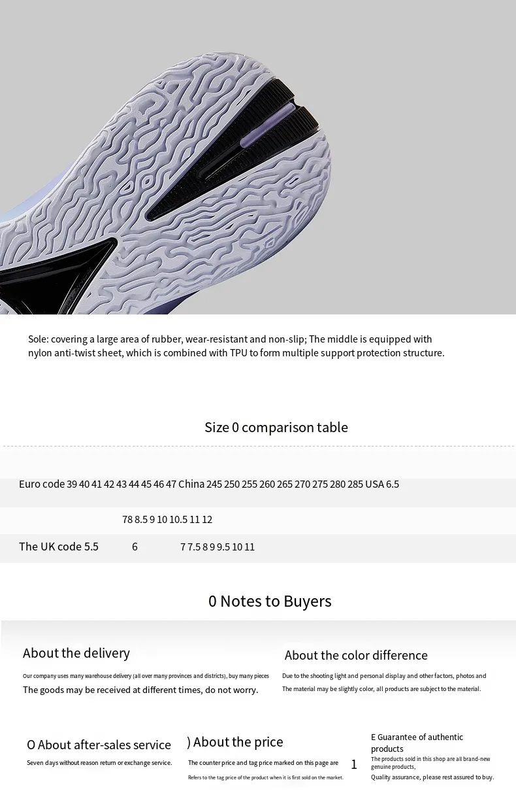
Task: Click The UK code 5.5 label
Action: pos(59,547)
